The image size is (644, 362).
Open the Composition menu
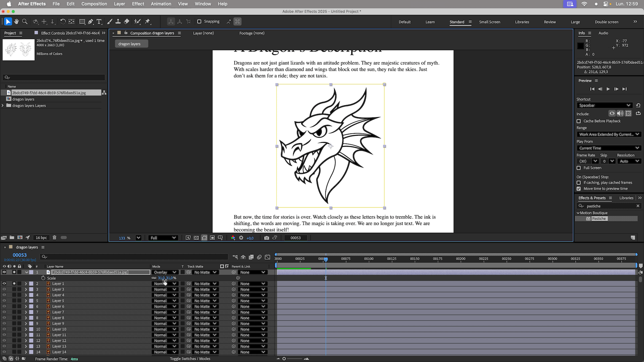pyautogui.click(x=94, y=4)
